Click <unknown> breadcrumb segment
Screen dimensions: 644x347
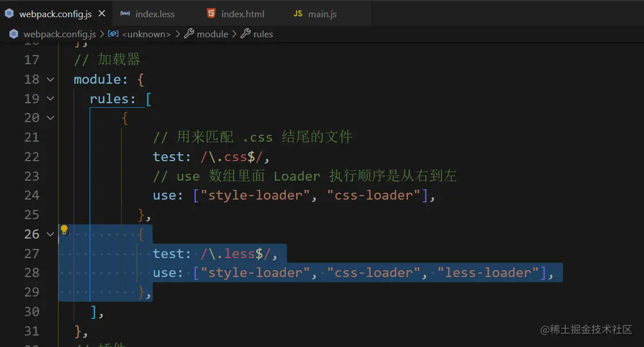[146, 34]
